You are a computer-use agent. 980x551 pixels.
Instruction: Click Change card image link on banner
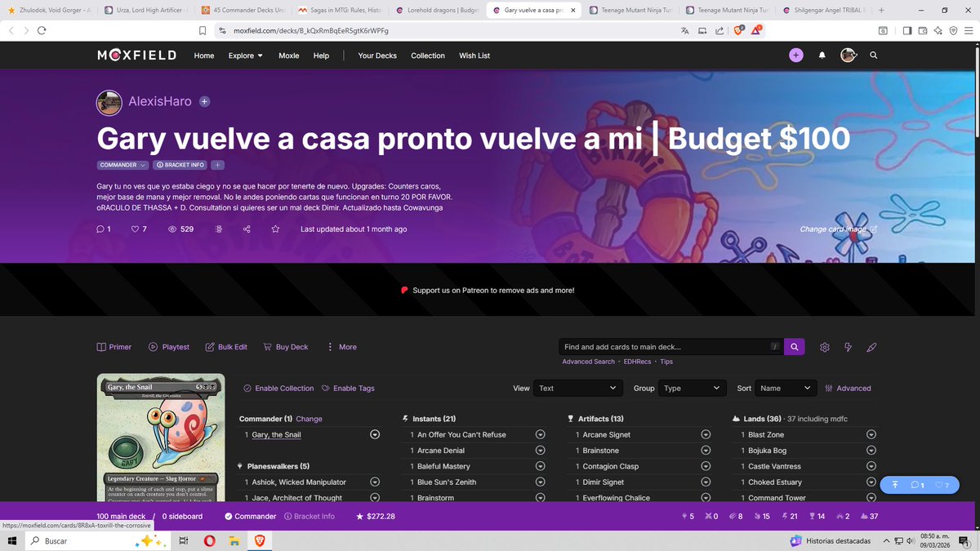coord(839,229)
